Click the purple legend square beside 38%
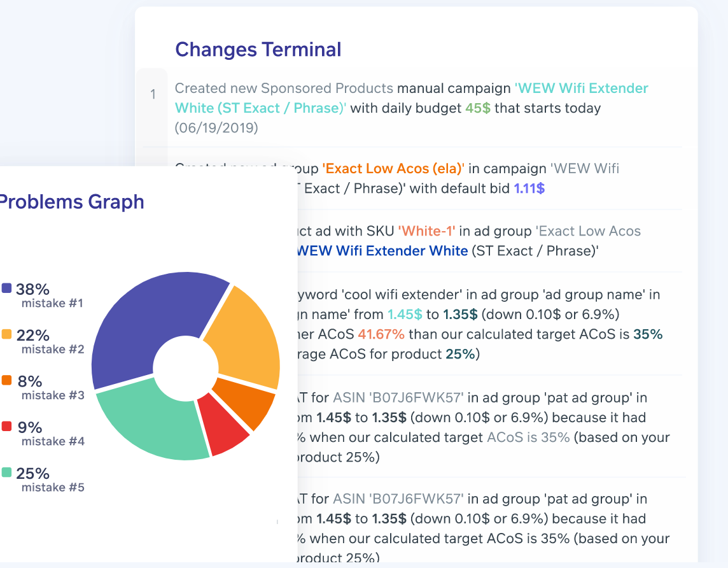728x568 pixels. click(7, 288)
